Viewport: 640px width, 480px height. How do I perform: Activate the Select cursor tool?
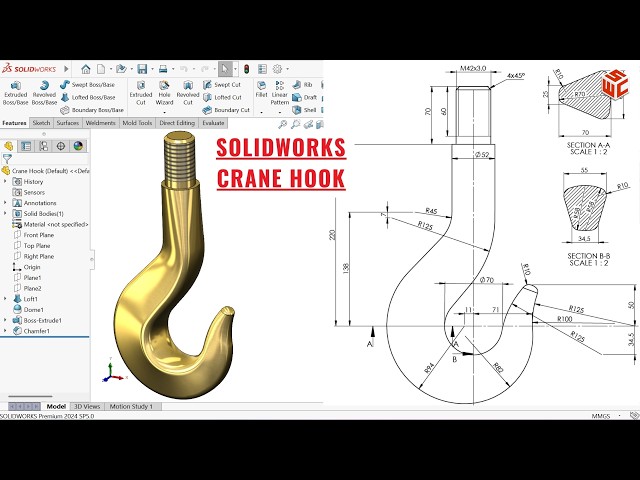click(x=225, y=69)
